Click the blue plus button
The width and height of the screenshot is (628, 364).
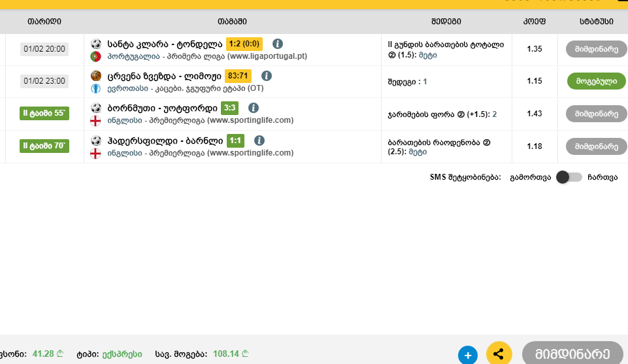click(468, 355)
